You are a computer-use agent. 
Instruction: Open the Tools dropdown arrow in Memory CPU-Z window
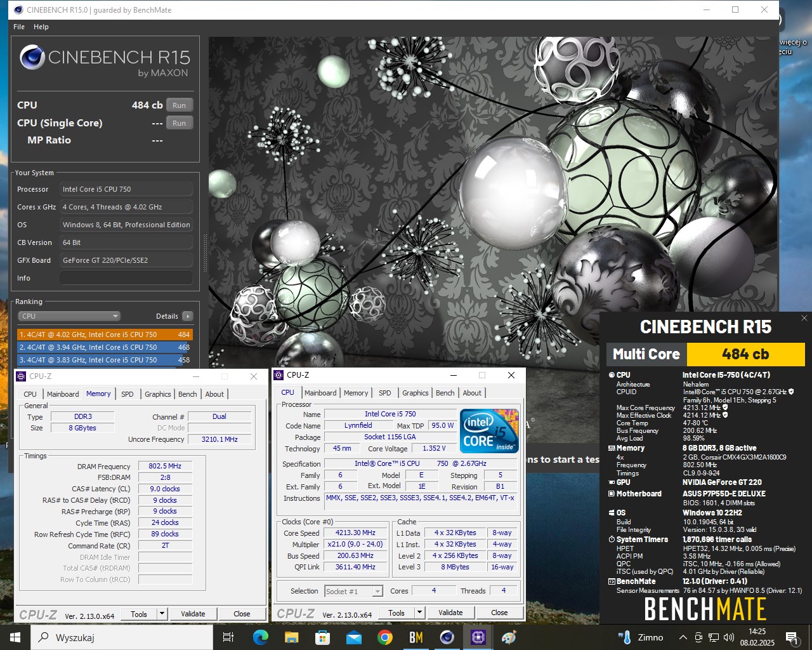(x=162, y=614)
